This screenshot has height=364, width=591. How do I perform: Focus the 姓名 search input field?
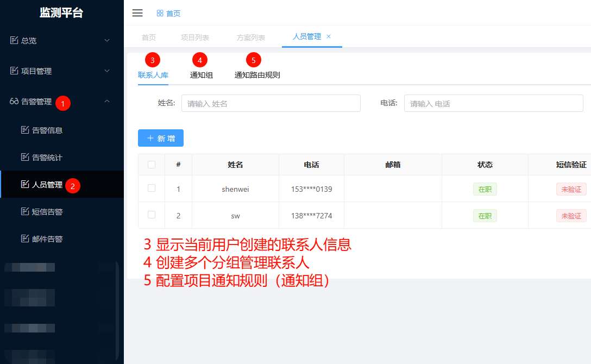click(x=271, y=103)
